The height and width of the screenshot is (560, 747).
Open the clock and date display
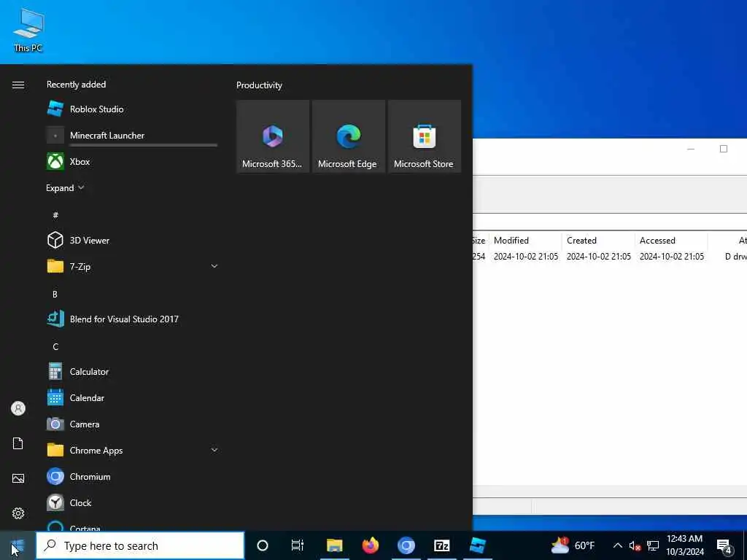684,545
